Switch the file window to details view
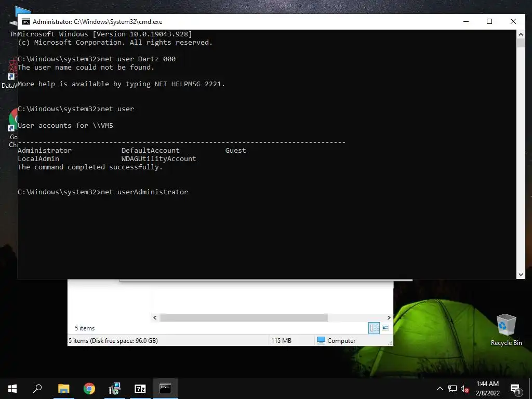Image resolution: width=532 pixels, height=399 pixels. [374, 328]
